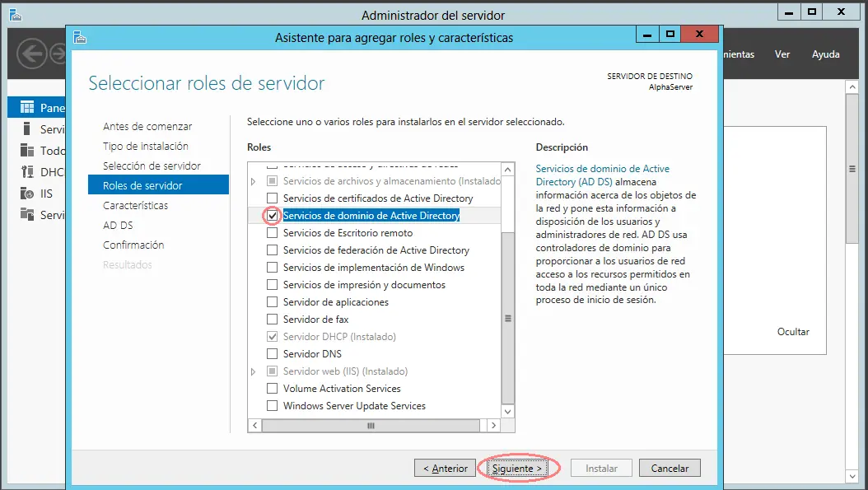Image resolution: width=868 pixels, height=490 pixels.
Task: Click the wizard title bar icon
Action: pyautogui.click(x=80, y=37)
